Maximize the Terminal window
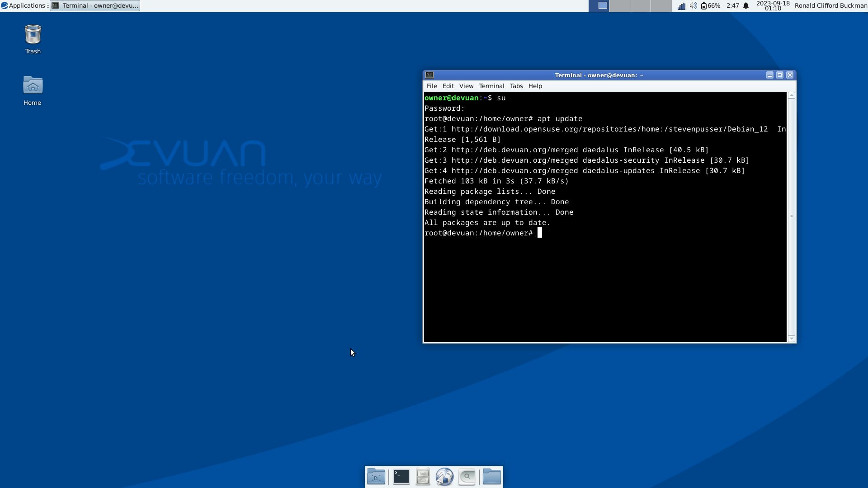Screen dimensions: 868x488 pyautogui.click(x=779, y=75)
